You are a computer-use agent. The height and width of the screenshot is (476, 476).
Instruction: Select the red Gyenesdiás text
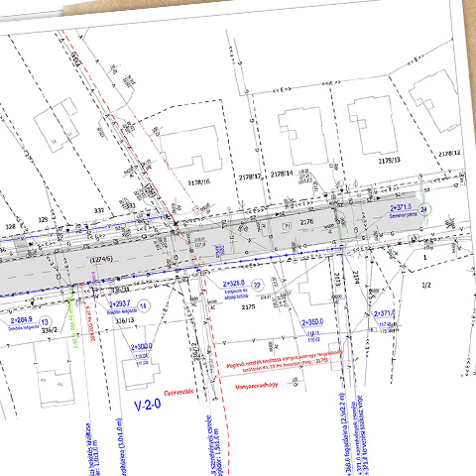178,393
